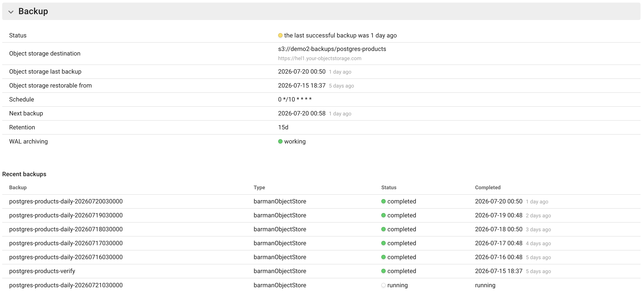This screenshot has height=294, width=644.
Task: Click 'the last successful backup was 1 day ago'
Action: coord(340,35)
